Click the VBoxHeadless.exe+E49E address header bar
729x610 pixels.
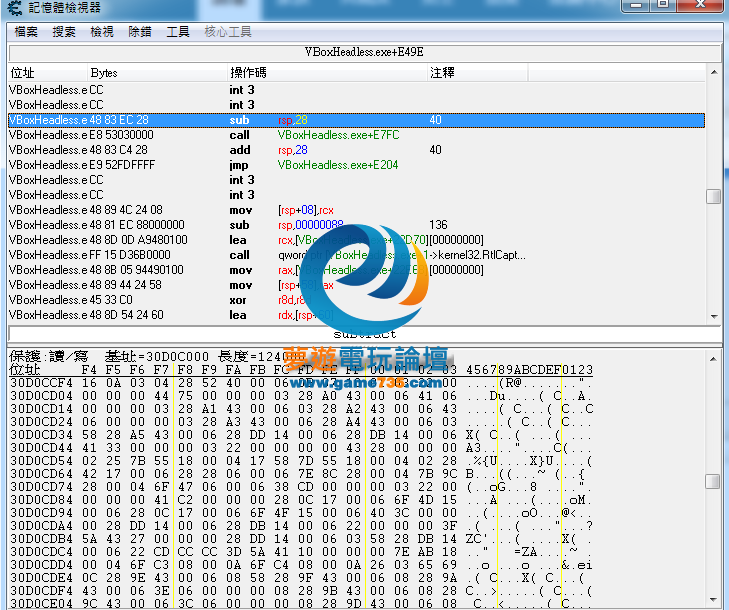364,52
